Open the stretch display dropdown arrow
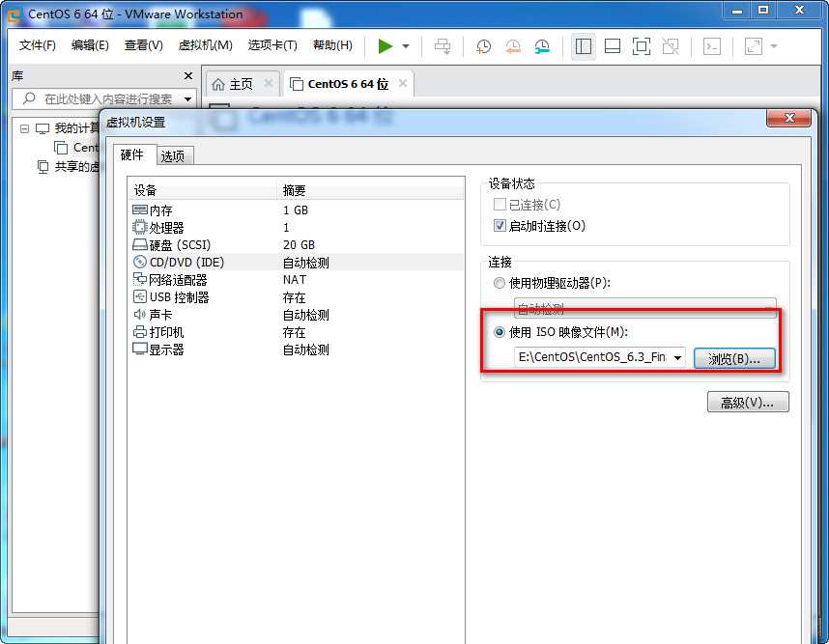 (774, 46)
